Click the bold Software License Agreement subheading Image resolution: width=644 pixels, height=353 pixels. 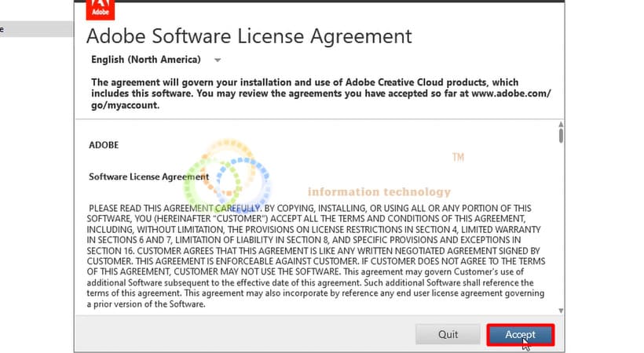tap(148, 177)
